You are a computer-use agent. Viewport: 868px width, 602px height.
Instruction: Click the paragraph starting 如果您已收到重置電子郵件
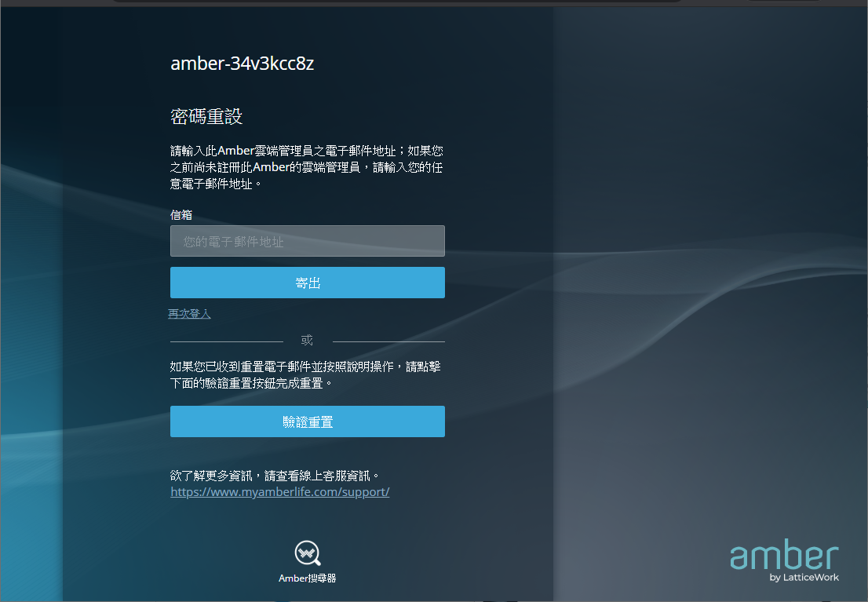pyautogui.click(x=305, y=375)
